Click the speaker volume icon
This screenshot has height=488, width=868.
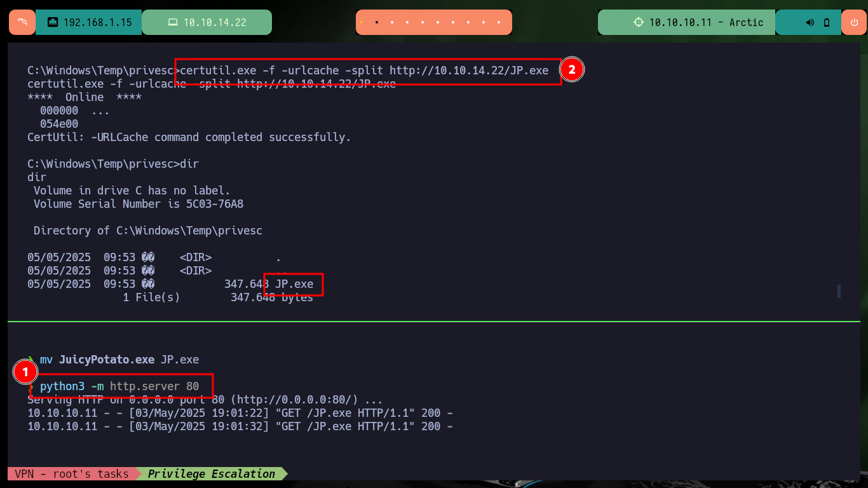pyautogui.click(x=810, y=22)
